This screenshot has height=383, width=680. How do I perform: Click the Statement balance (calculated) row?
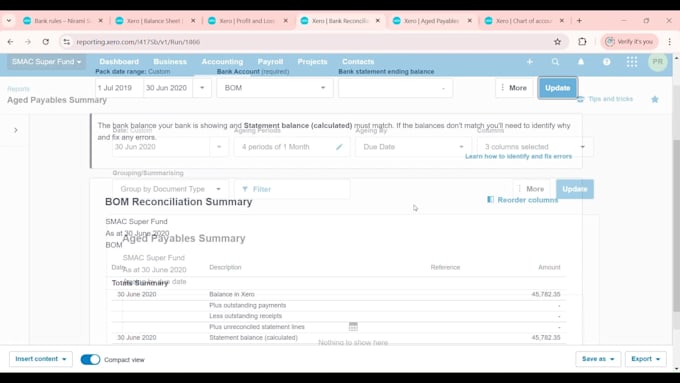click(x=338, y=338)
